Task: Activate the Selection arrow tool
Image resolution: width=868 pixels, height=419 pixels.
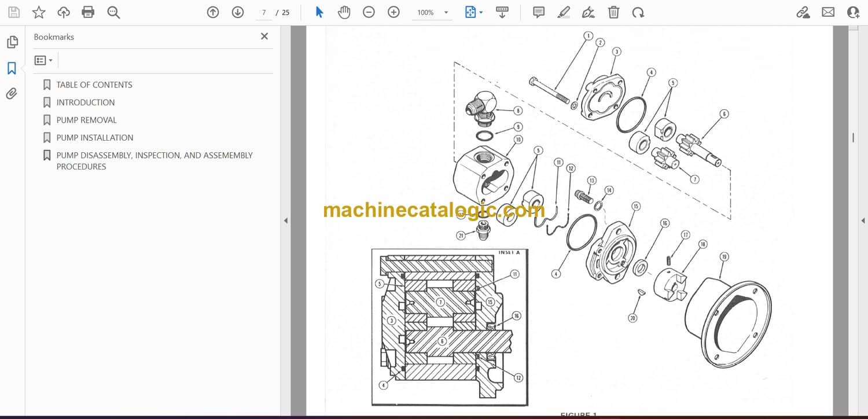Action: tap(319, 12)
